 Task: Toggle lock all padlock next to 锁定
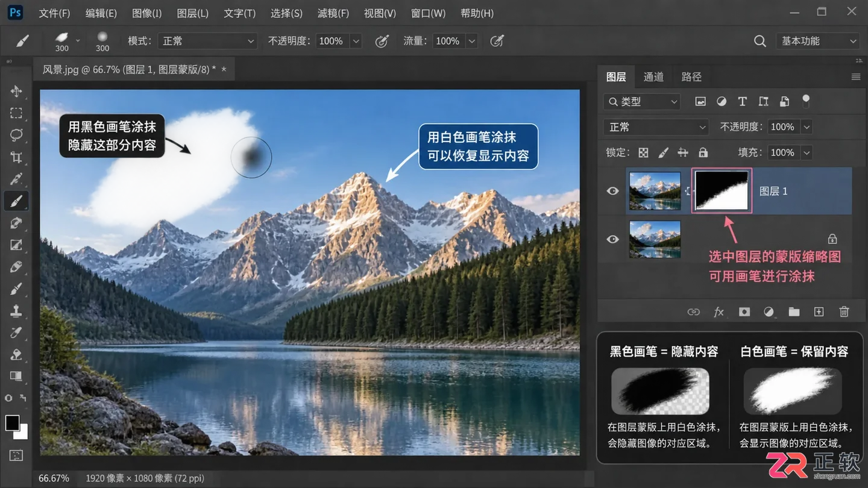[x=703, y=152]
